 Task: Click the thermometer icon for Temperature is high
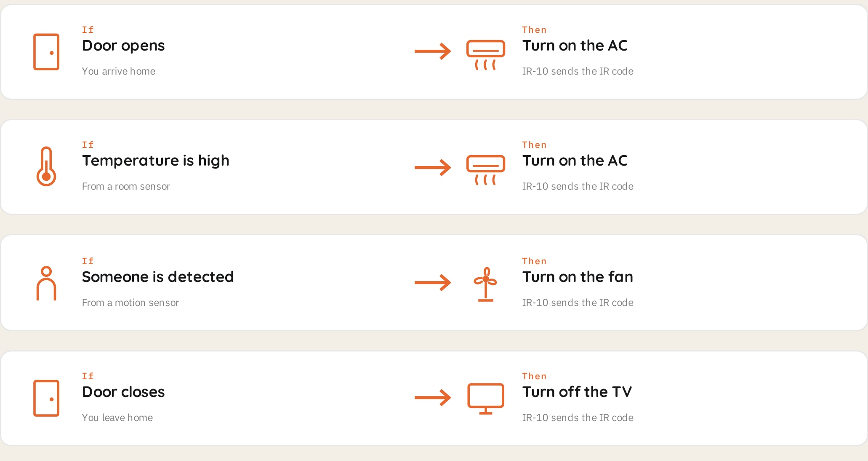click(x=46, y=166)
